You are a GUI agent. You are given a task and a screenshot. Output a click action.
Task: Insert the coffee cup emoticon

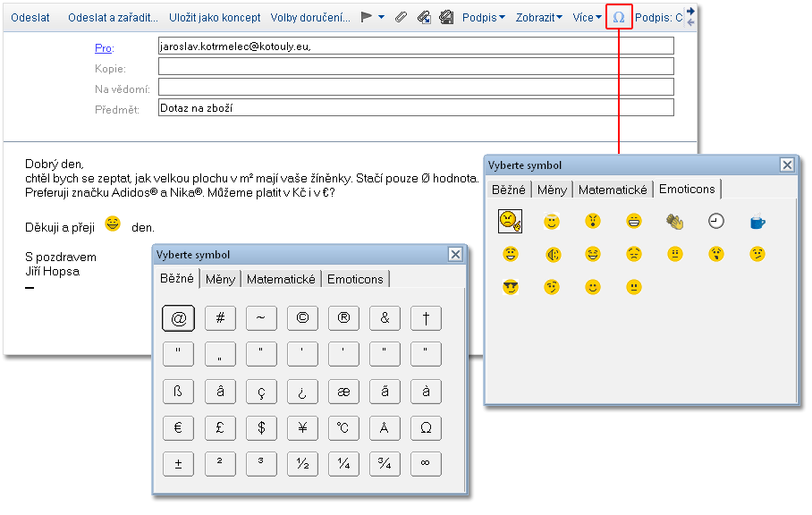[757, 221]
